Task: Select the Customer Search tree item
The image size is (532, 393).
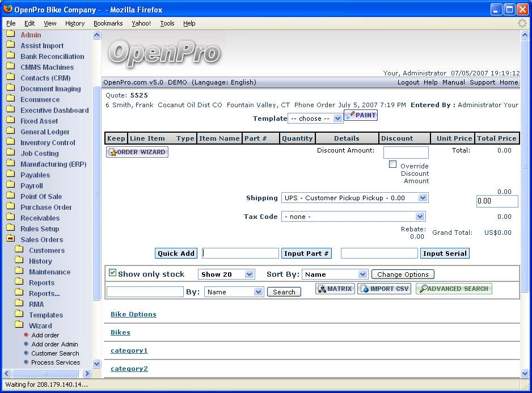Action: [55, 353]
